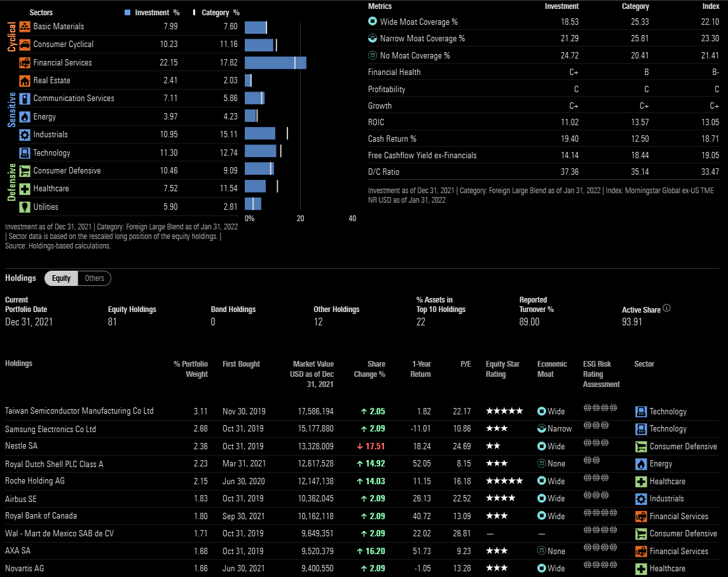Viewport: 728px width, 577px height.
Task: Open the Nestle SA holding link
Action: pyautogui.click(x=22, y=445)
